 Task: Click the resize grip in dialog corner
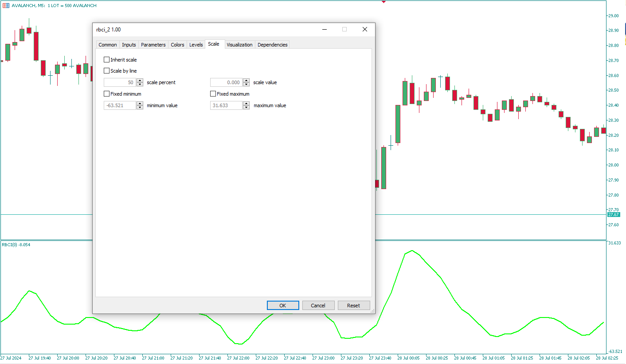(372, 311)
